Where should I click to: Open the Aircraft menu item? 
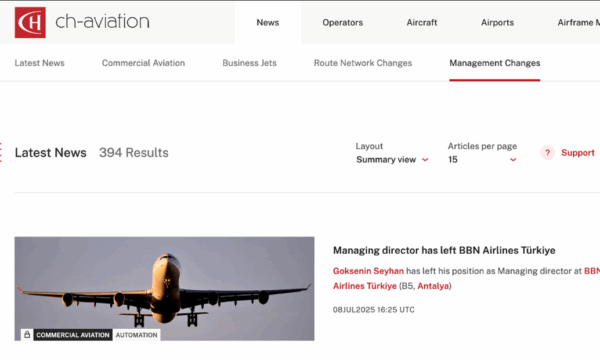(422, 23)
